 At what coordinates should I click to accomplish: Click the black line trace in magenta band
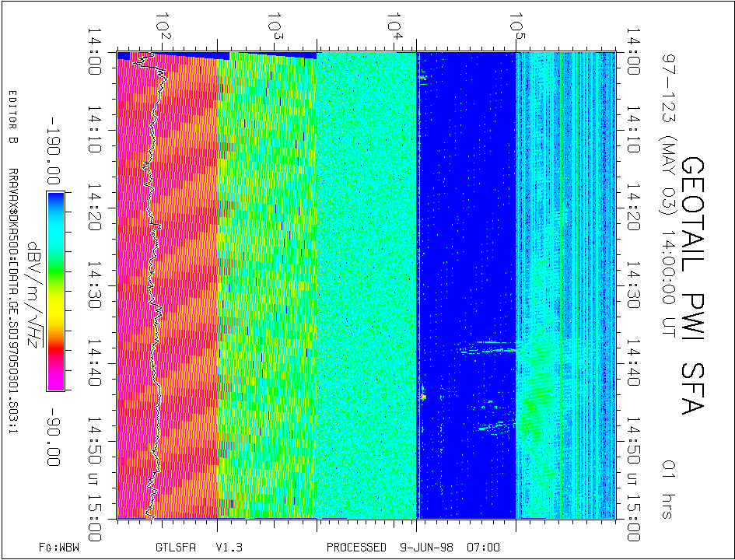tap(154, 286)
